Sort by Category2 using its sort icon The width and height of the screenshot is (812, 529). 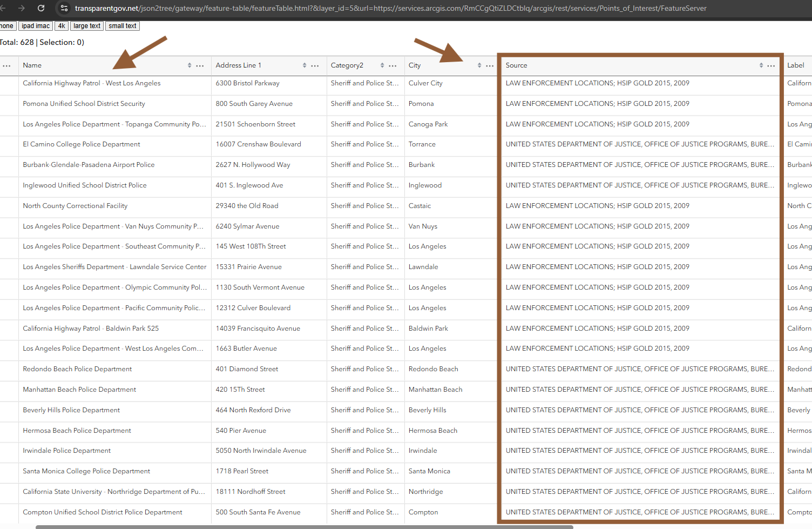click(382, 65)
